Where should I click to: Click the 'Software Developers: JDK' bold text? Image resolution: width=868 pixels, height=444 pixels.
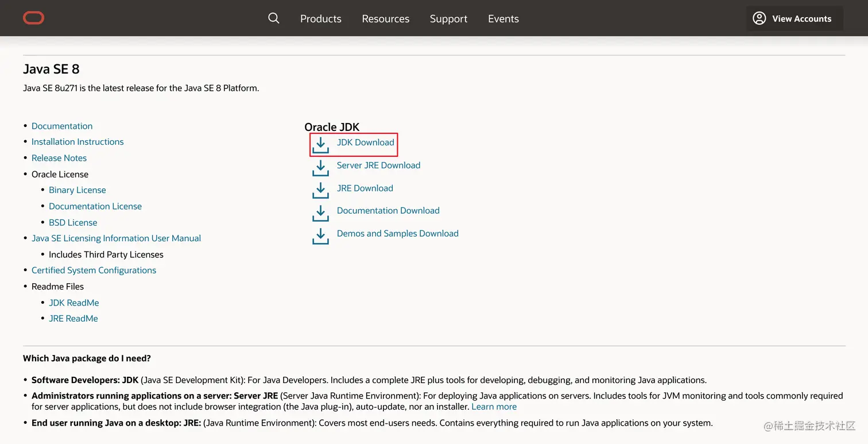point(85,380)
